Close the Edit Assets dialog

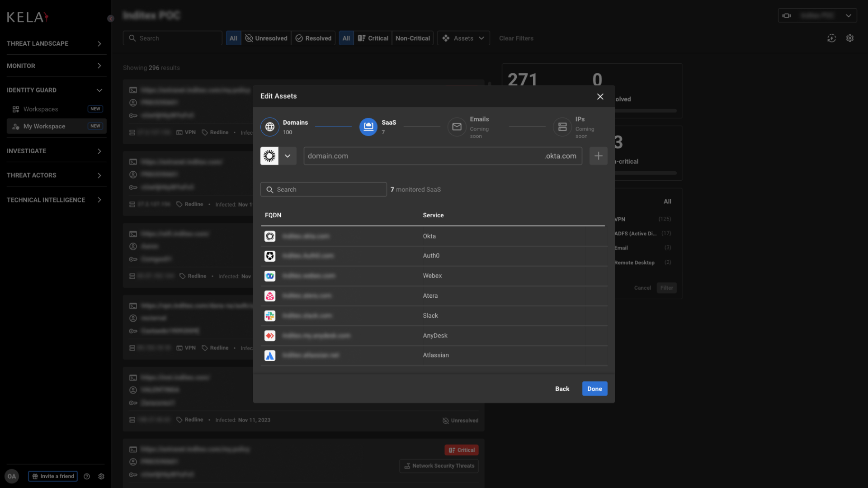coord(600,96)
